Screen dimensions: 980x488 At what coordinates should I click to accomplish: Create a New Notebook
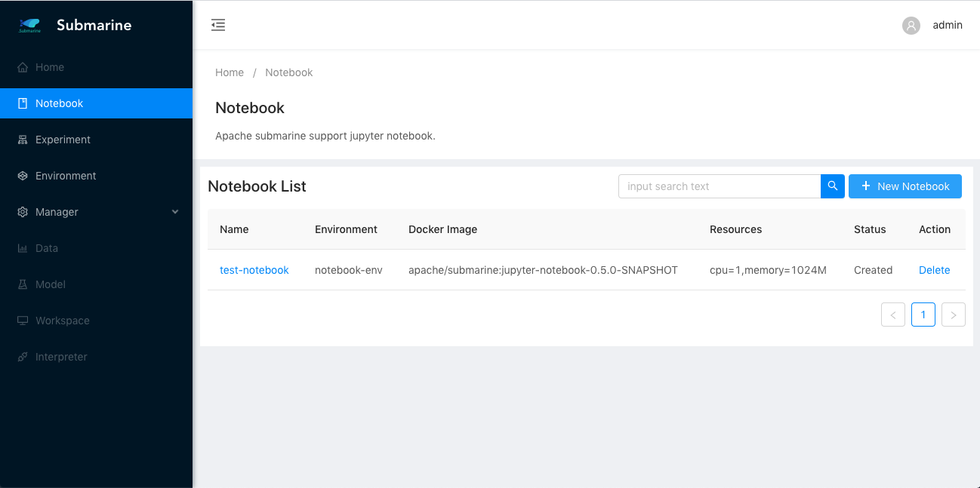point(904,186)
